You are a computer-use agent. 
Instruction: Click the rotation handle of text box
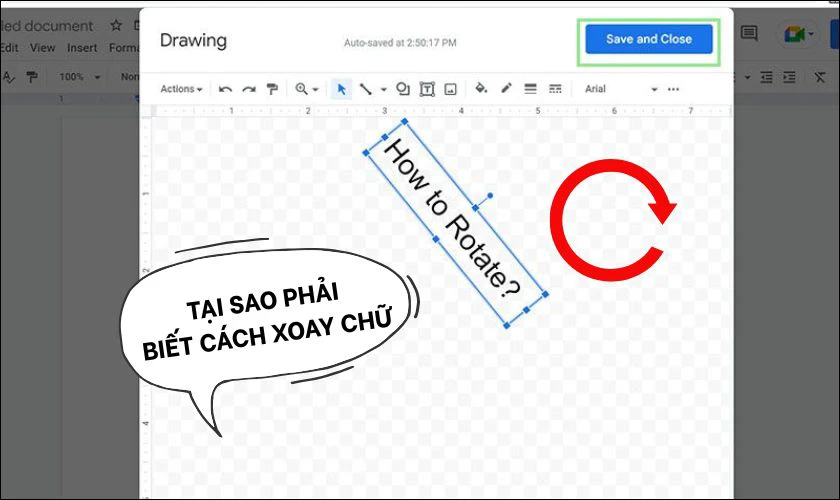490,196
